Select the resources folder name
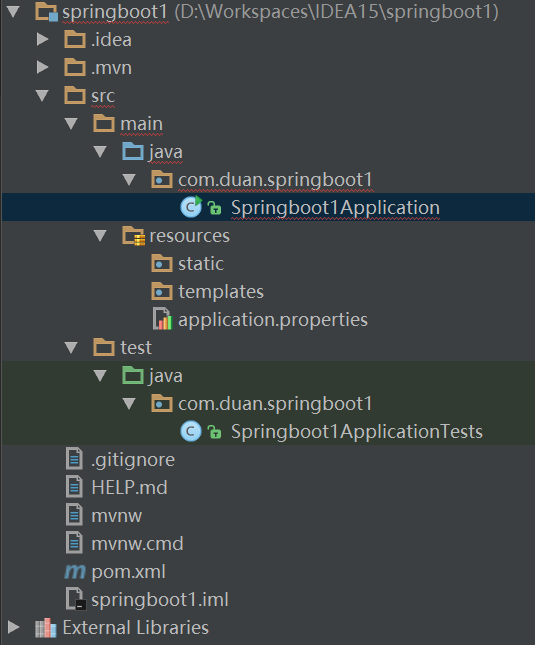Image resolution: width=535 pixels, height=645 pixels. 190,236
